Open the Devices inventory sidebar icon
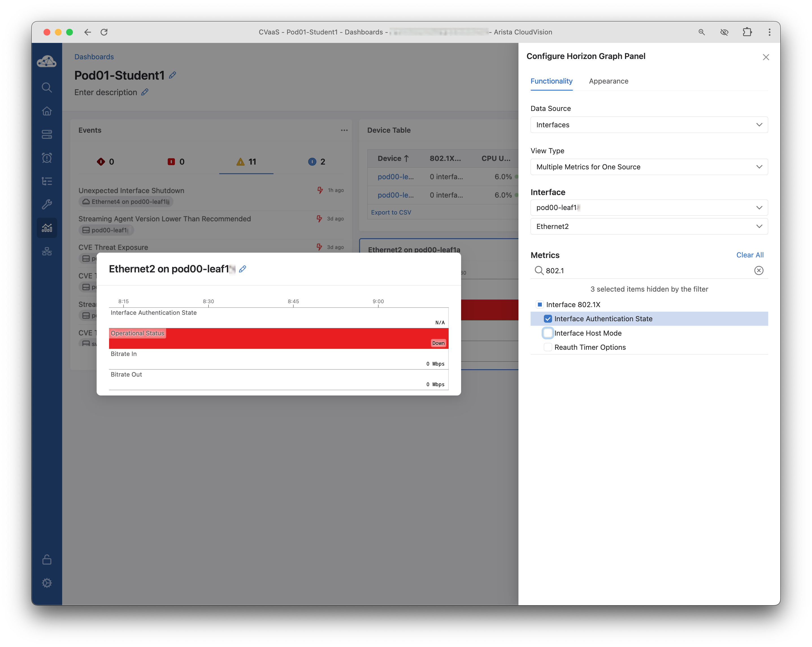The image size is (812, 647). (x=47, y=134)
